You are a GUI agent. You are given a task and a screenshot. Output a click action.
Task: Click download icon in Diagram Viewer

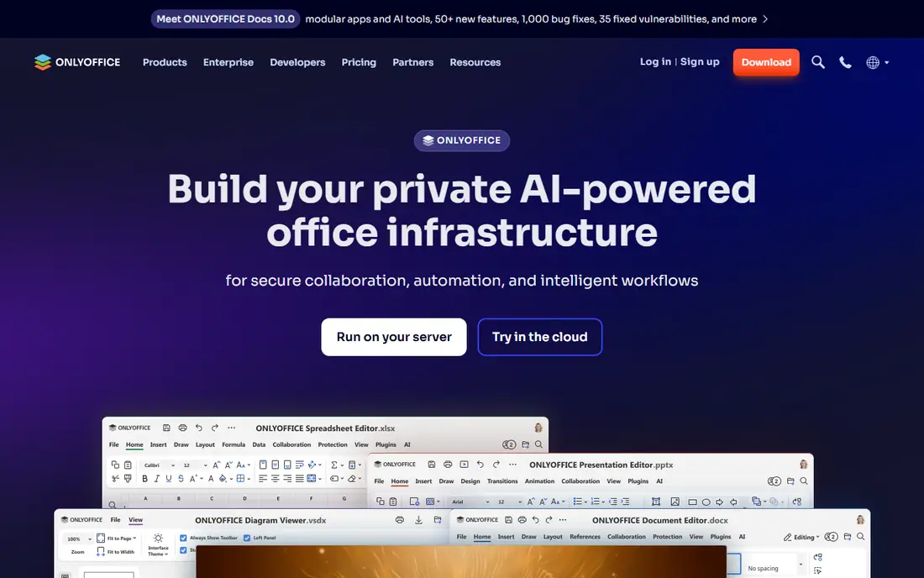pyautogui.click(x=418, y=520)
